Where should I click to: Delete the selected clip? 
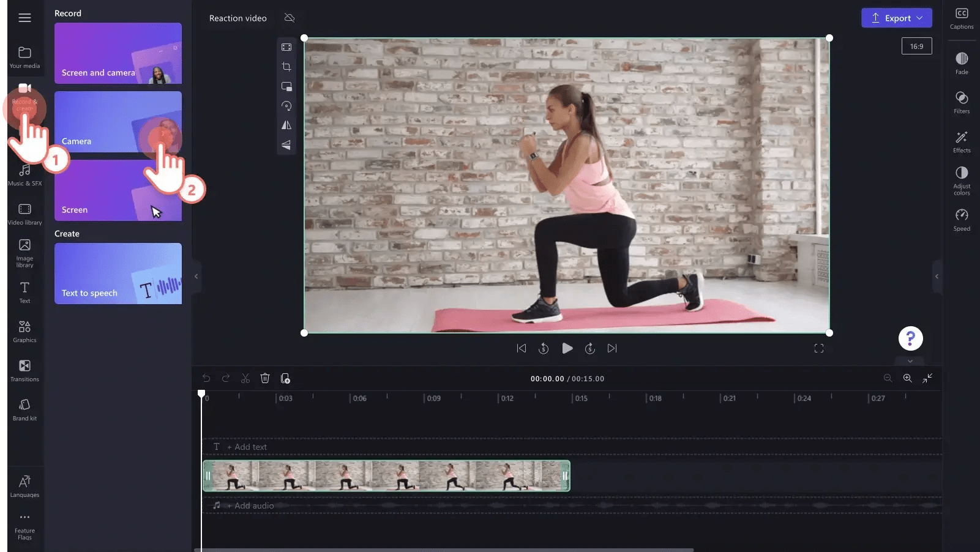(x=265, y=378)
